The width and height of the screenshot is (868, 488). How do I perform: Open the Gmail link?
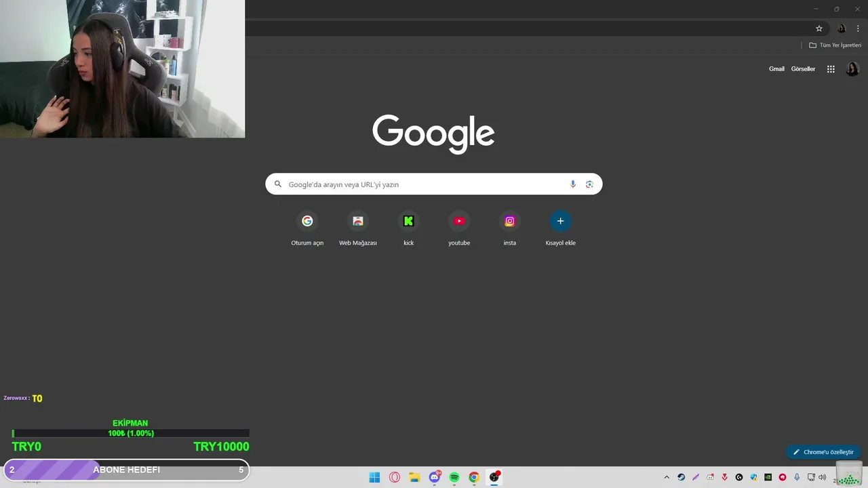[x=776, y=69]
